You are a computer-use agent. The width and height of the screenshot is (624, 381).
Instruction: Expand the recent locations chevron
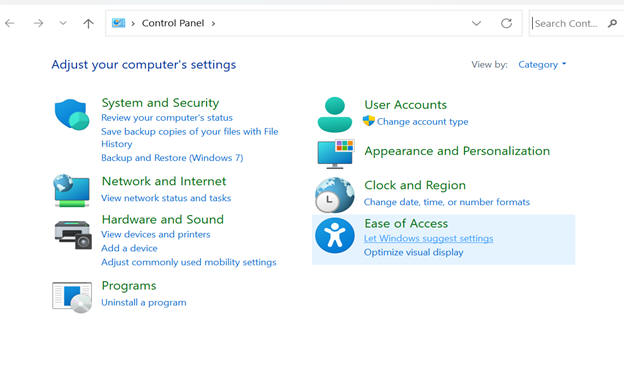click(x=63, y=23)
